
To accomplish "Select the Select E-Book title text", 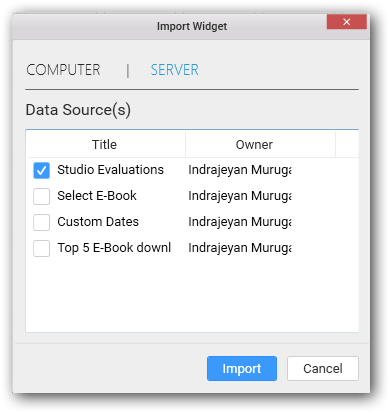I will tap(97, 196).
